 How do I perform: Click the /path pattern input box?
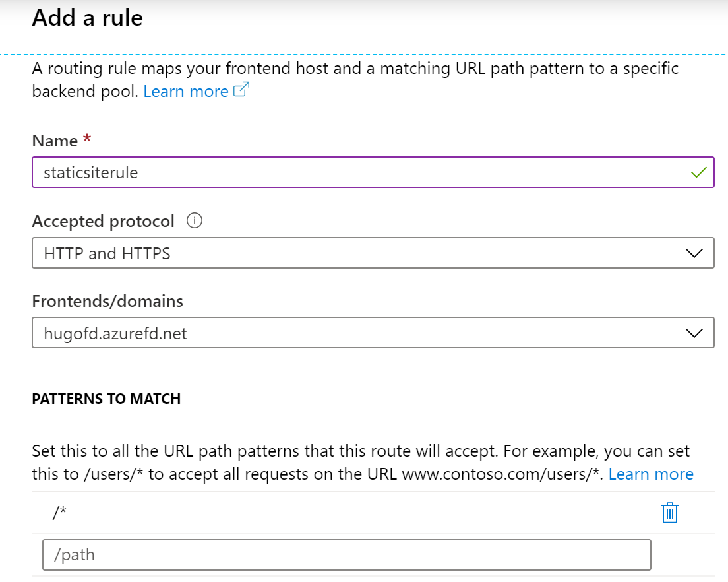(346, 555)
